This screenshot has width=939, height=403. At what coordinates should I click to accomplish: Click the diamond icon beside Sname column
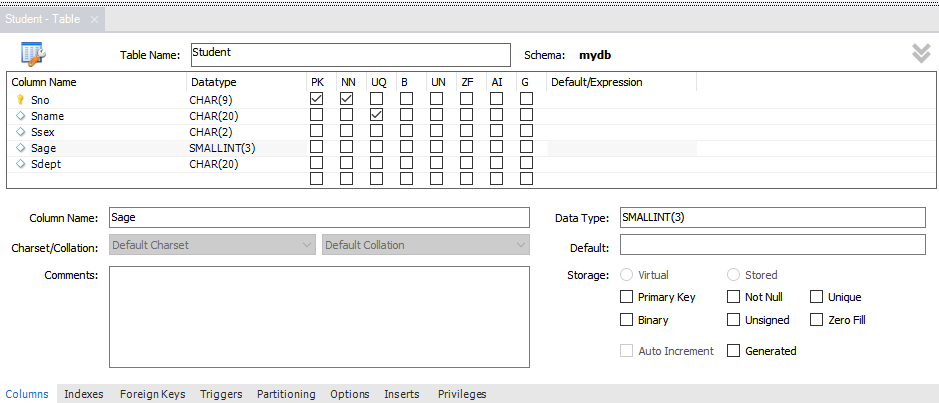coord(20,116)
